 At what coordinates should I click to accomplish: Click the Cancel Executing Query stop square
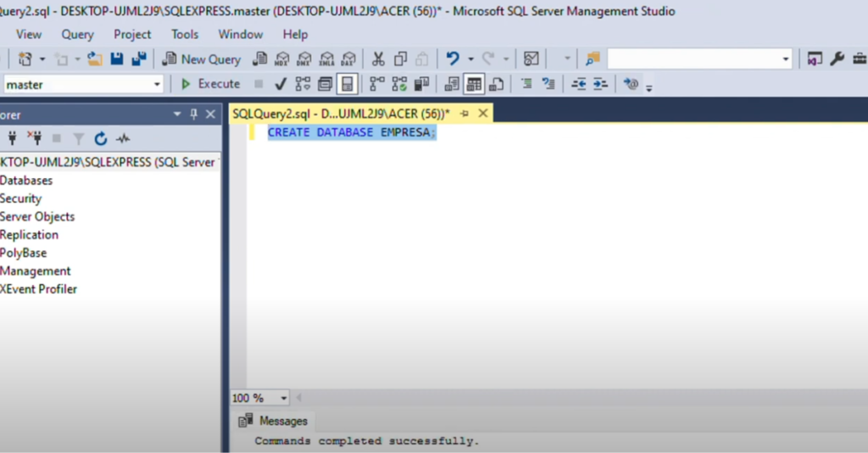pyautogui.click(x=259, y=84)
